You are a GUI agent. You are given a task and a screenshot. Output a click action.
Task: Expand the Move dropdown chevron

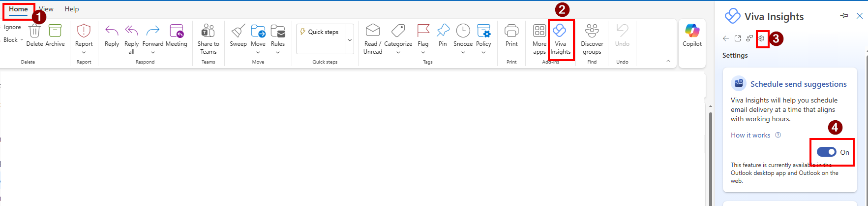click(258, 52)
